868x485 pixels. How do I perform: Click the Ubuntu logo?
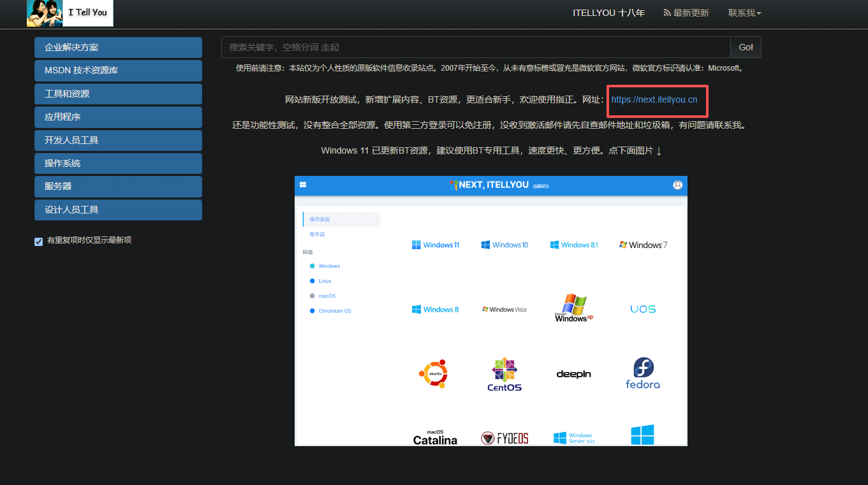(x=434, y=373)
